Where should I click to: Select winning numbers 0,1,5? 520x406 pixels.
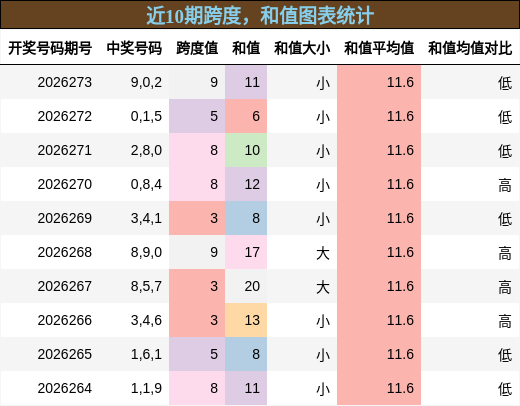146,116
